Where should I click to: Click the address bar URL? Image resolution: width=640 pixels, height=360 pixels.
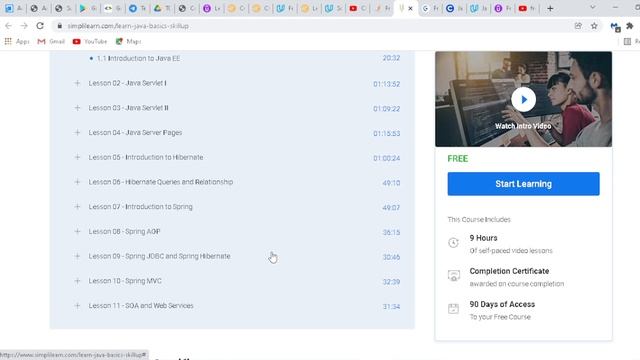(x=128, y=26)
